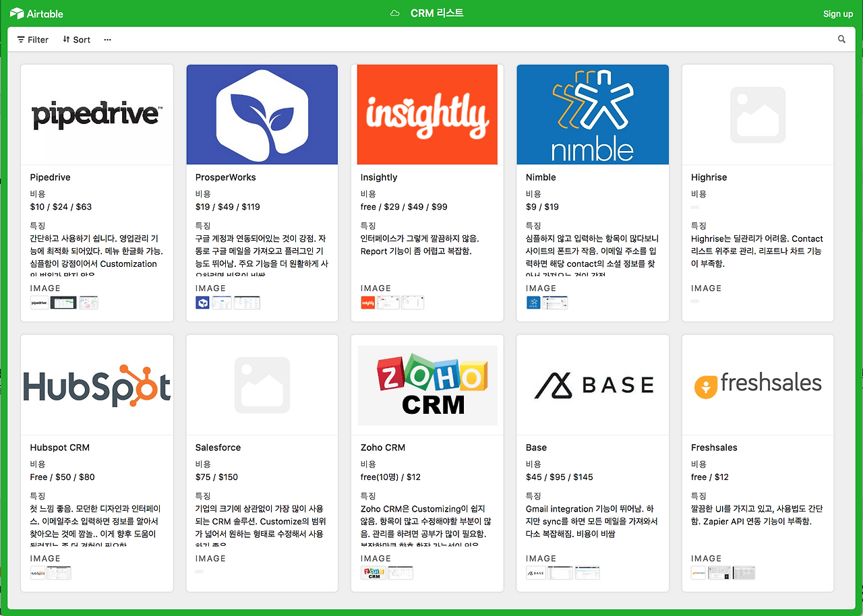Open the small blue Nimble logo attachment thumbnail

[533, 303]
